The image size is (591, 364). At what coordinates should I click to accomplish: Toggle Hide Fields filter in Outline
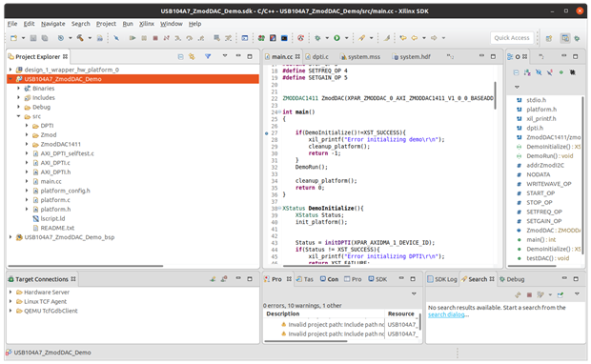click(539, 72)
